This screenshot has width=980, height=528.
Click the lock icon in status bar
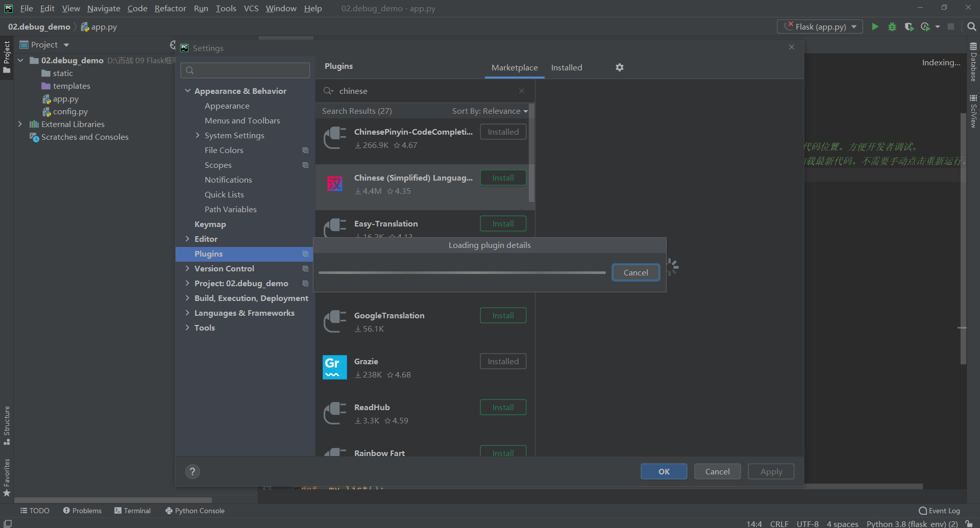969,523
